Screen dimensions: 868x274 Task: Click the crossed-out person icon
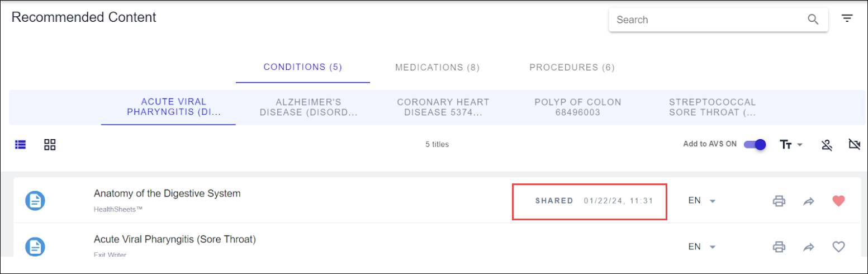click(x=827, y=145)
